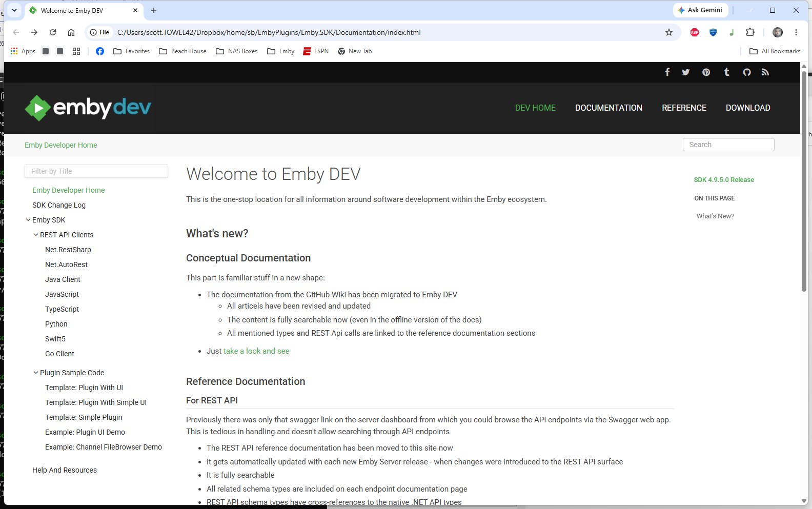
Task: Jump to What's New? in page outline
Action: click(x=715, y=216)
